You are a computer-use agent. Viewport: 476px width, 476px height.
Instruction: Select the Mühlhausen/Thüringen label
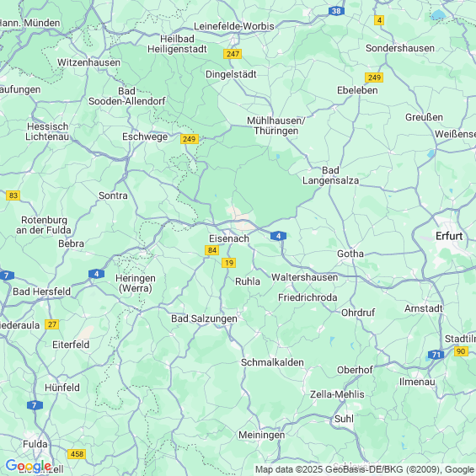click(x=275, y=126)
